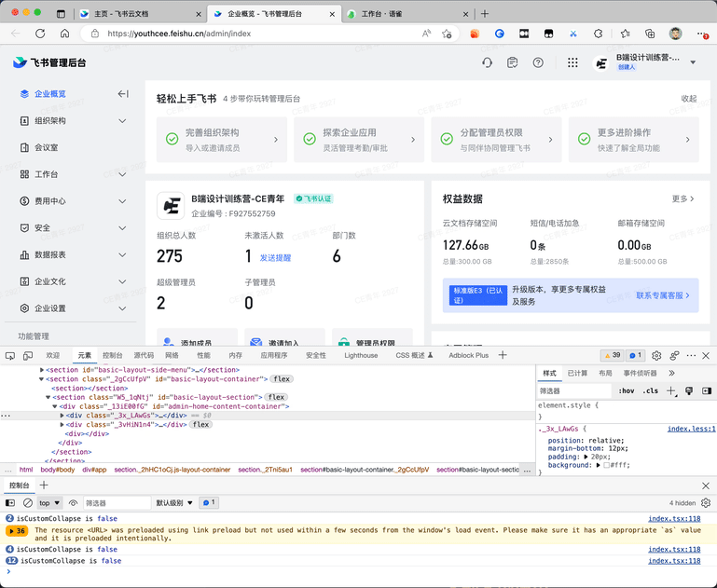Click 联系专属客服 link
717x588 pixels.
tap(663, 295)
